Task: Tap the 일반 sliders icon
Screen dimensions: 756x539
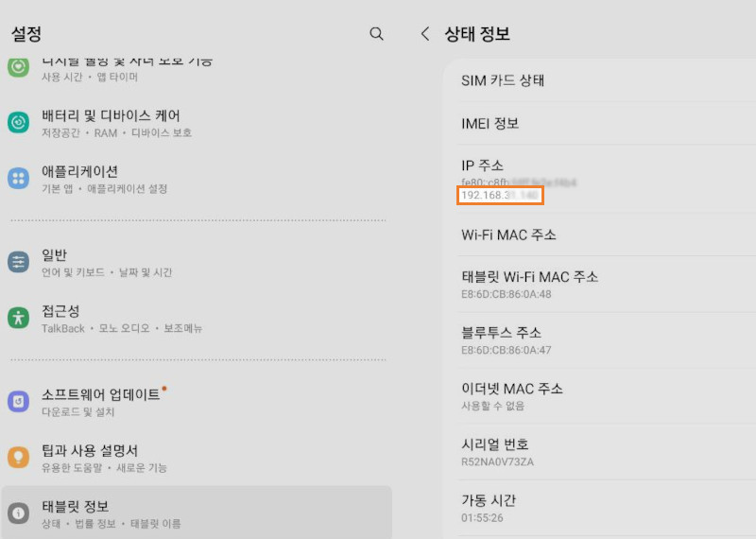Action: click(x=18, y=262)
